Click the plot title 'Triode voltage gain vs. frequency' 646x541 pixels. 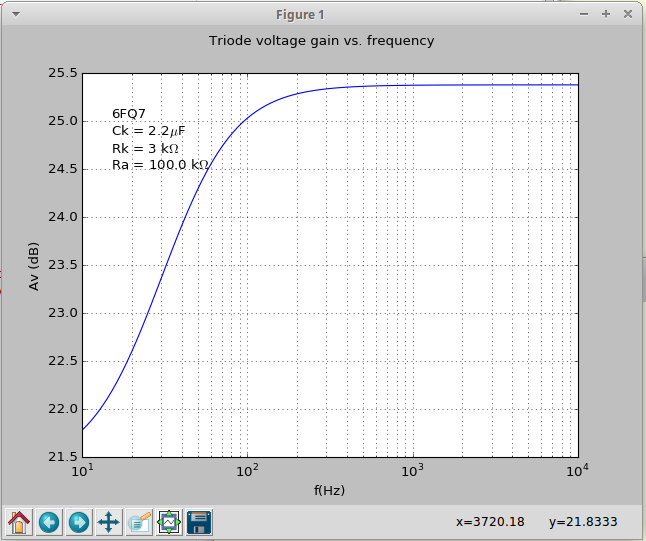pyautogui.click(x=321, y=41)
